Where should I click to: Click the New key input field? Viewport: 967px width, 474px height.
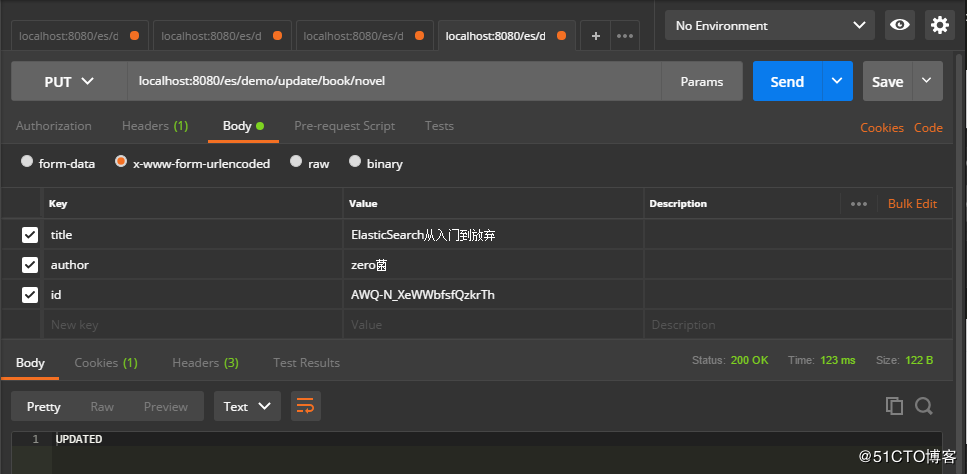tap(192, 325)
